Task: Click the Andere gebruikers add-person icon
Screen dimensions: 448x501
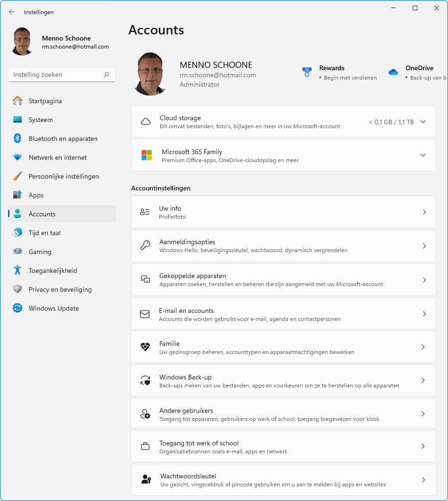Action: (x=145, y=414)
